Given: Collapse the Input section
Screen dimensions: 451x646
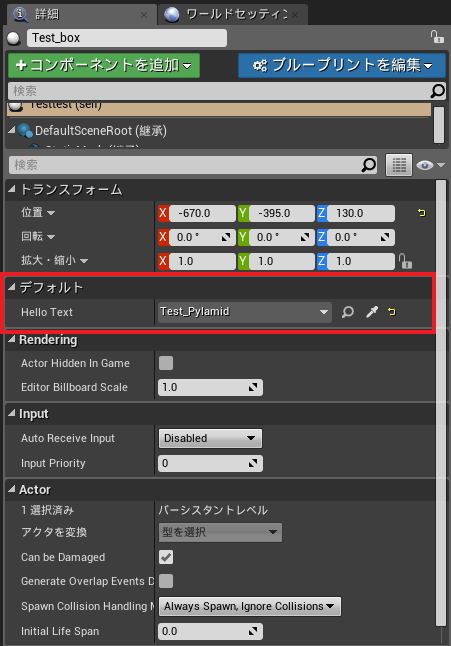Looking at the screenshot, I should tap(12, 413).
